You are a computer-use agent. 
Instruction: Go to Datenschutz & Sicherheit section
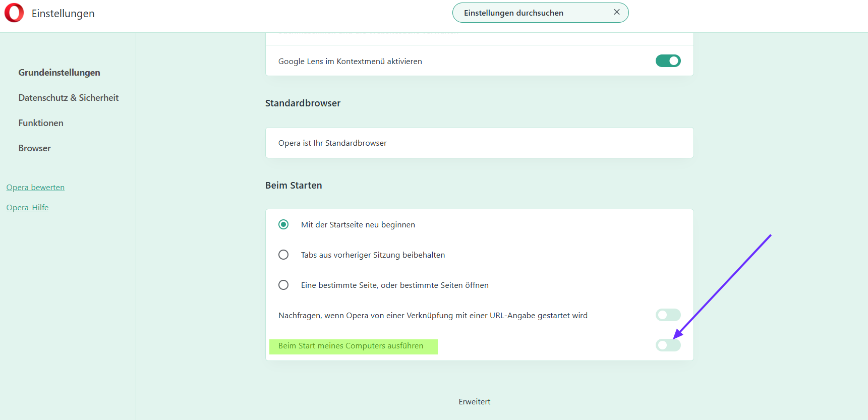68,98
